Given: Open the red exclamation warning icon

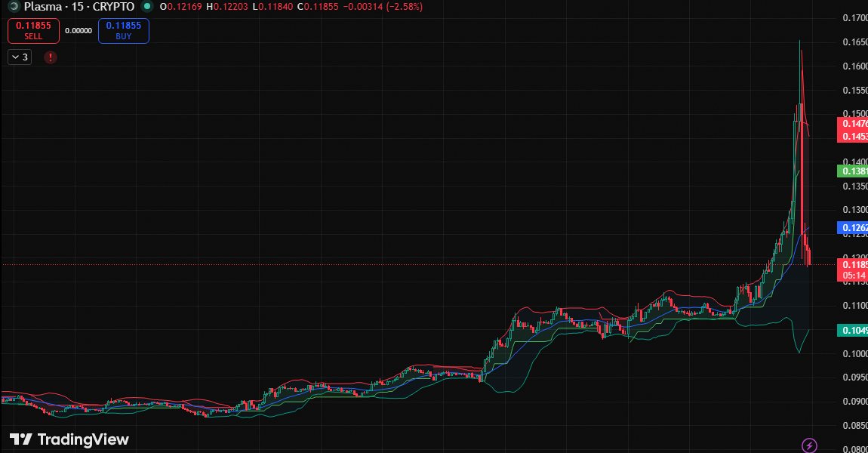Looking at the screenshot, I should [x=51, y=57].
